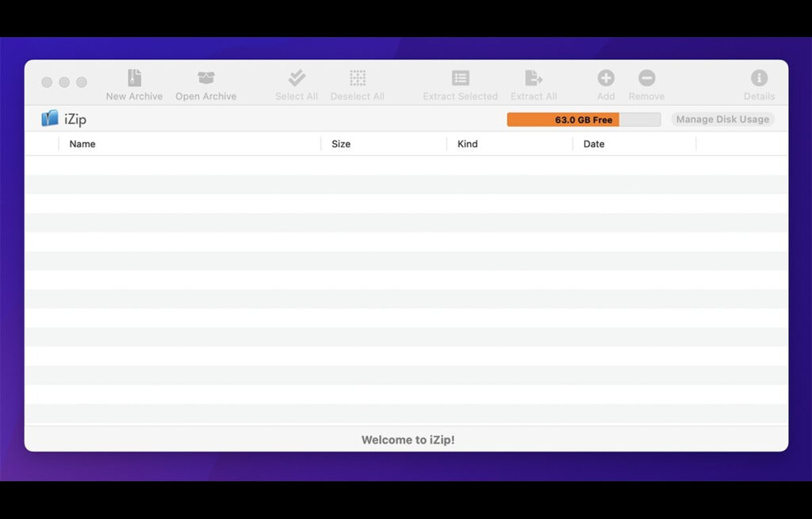Image resolution: width=812 pixels, height=519 pixels.
Task: Choose the Extract Selected icon
Action: [x=460, y=78]
